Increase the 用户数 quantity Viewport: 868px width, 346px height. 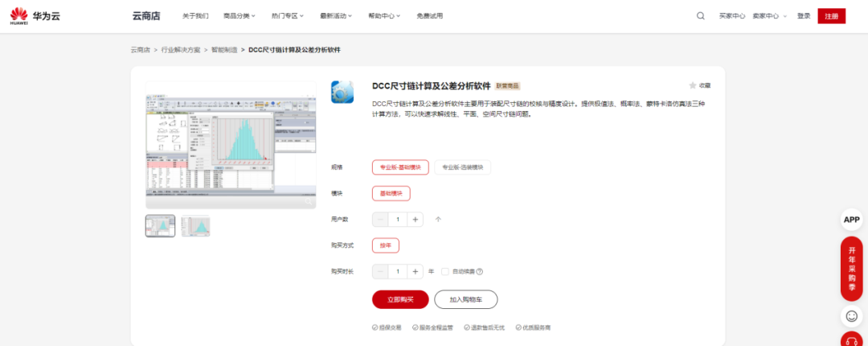(416, 220)
